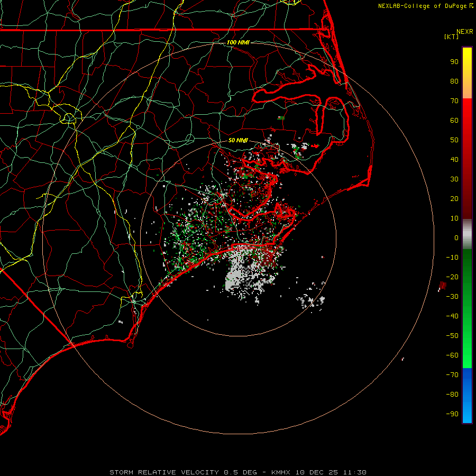The height and width of the screenshot is (476, 476).
Task: Click the -50 value on the velocity scale
Action: pos(452,336)
